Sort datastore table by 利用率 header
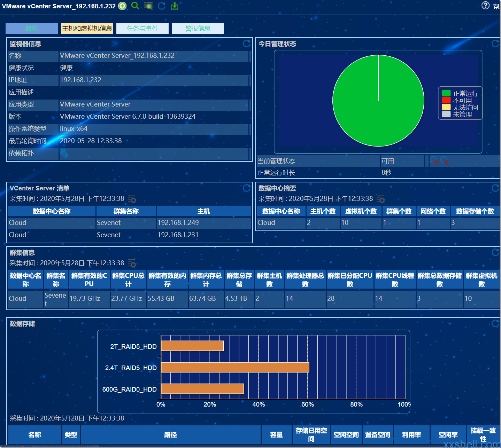The width and height of the screenshot is (501, 448). pyautogui.click(x=411, y=435)
